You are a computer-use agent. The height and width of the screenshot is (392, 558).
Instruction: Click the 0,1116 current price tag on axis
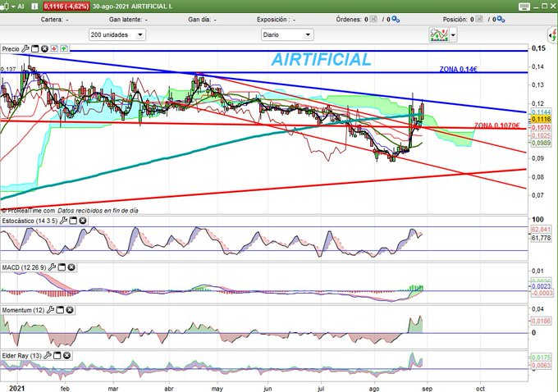point(541,120)
